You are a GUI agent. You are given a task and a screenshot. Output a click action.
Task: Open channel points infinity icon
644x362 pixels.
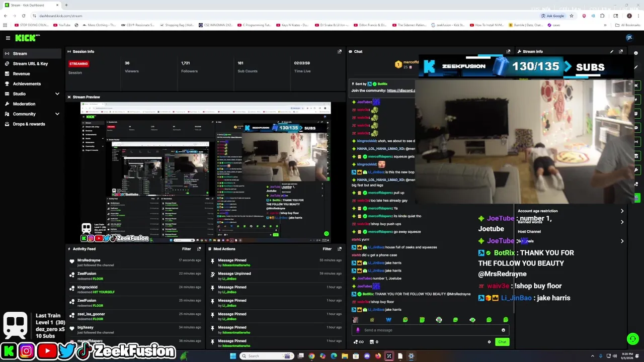[359, 342]
